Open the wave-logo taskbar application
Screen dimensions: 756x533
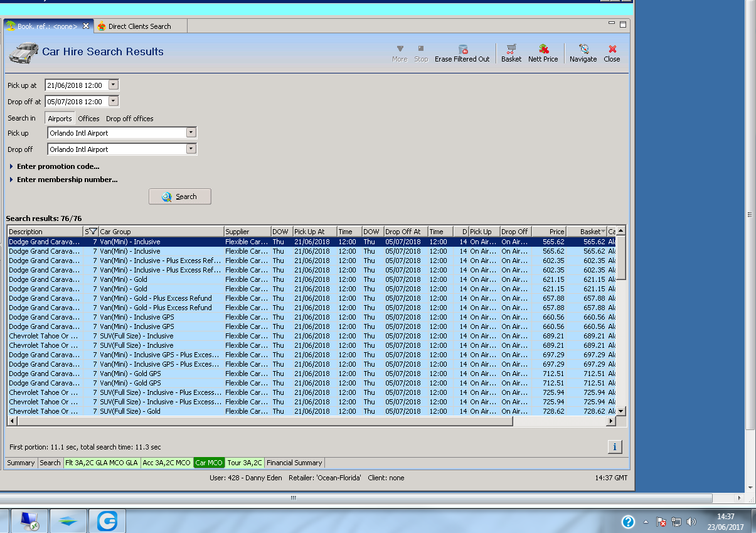[x=68, y=521]
